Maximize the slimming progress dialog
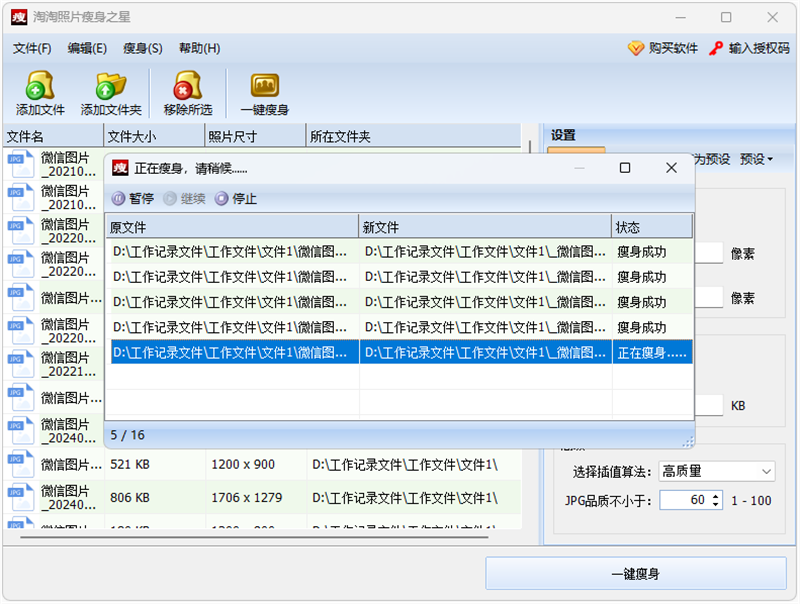 pos(624,168)
